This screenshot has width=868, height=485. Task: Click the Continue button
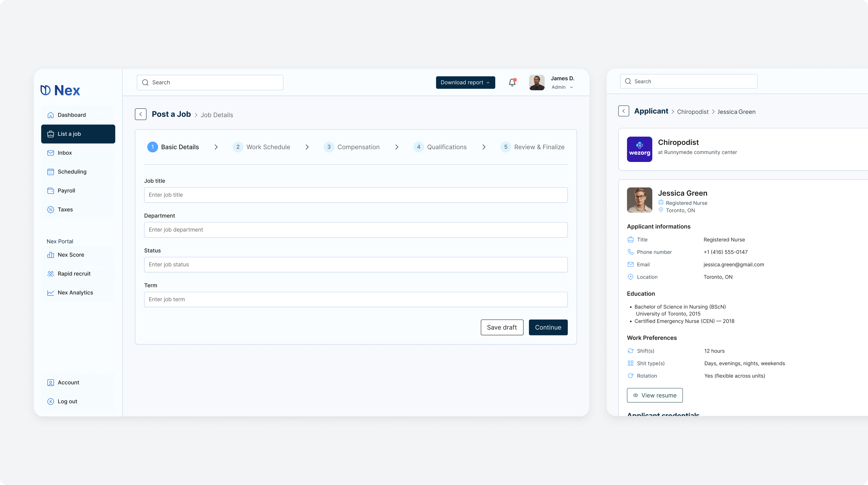tap(548, 327)
